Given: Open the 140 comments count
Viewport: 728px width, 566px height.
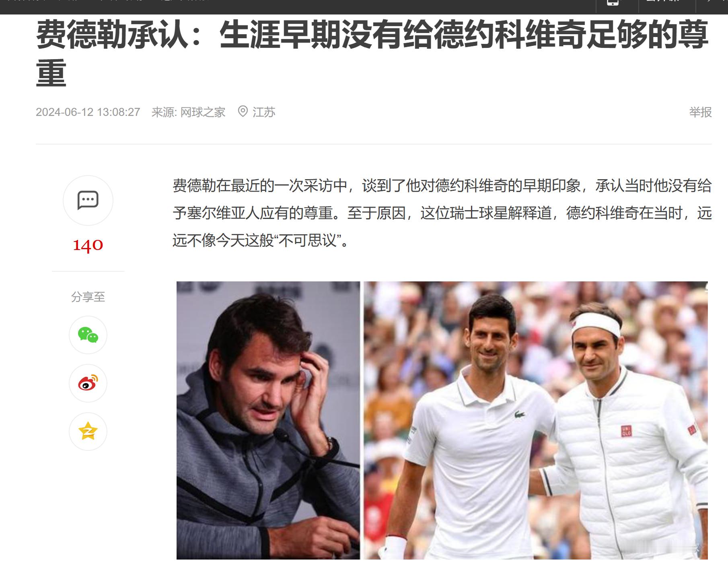Looking at the screenshot, I should coord(88,245).
